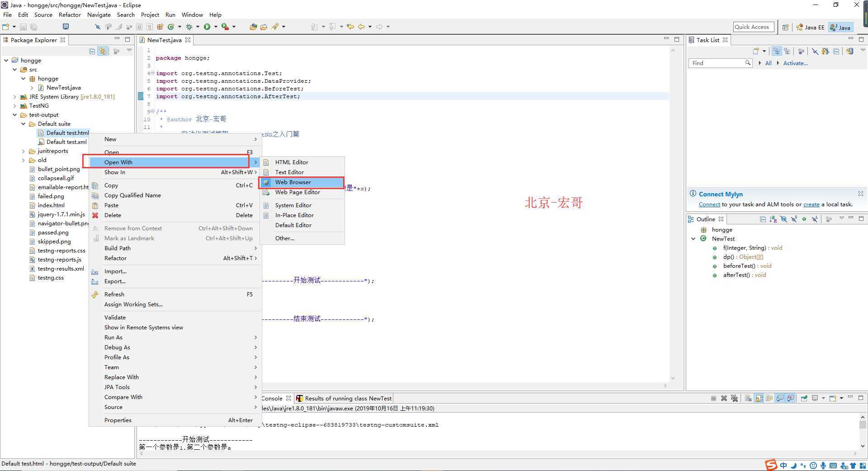Toggle Hide Completed Tasks in Task List

(815, 51)
